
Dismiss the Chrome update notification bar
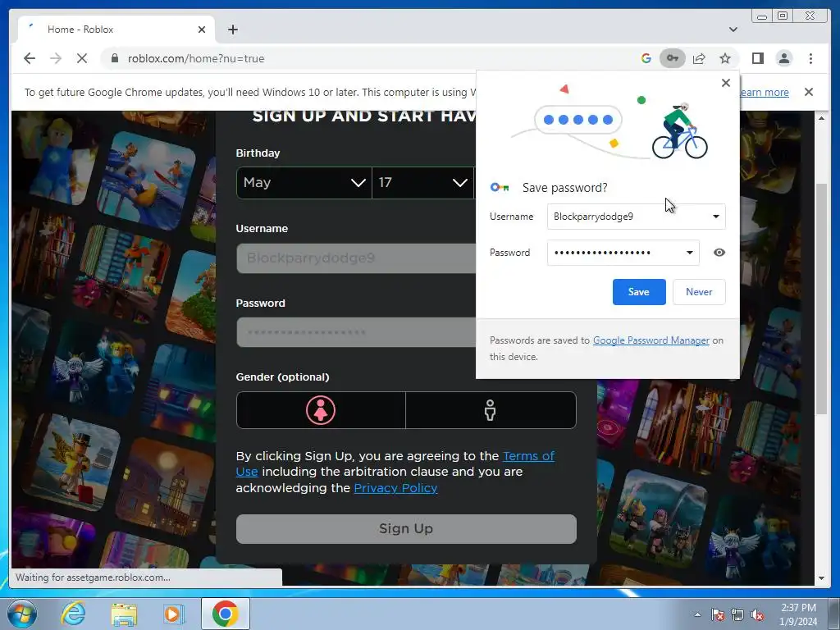[809, 92]
